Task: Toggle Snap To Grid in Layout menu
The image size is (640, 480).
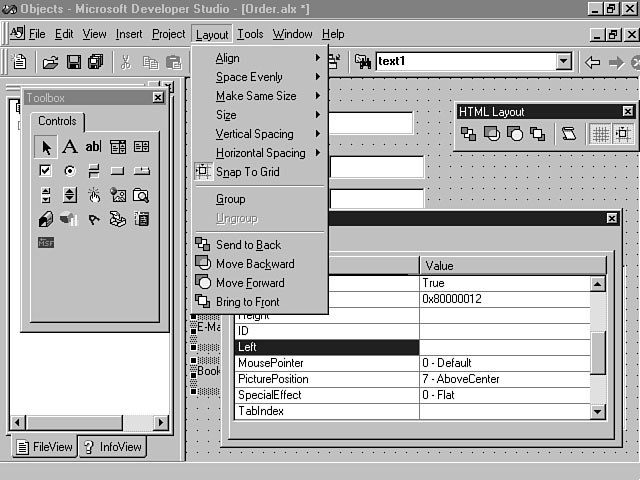Action: (247, 172)
